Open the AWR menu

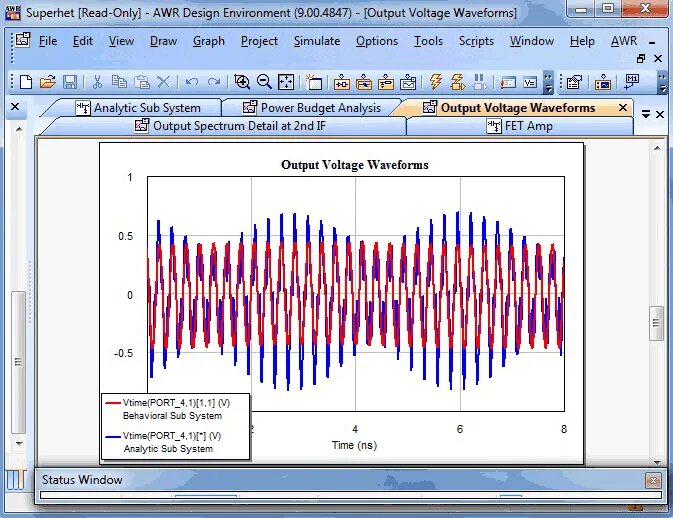coord(624,41)
